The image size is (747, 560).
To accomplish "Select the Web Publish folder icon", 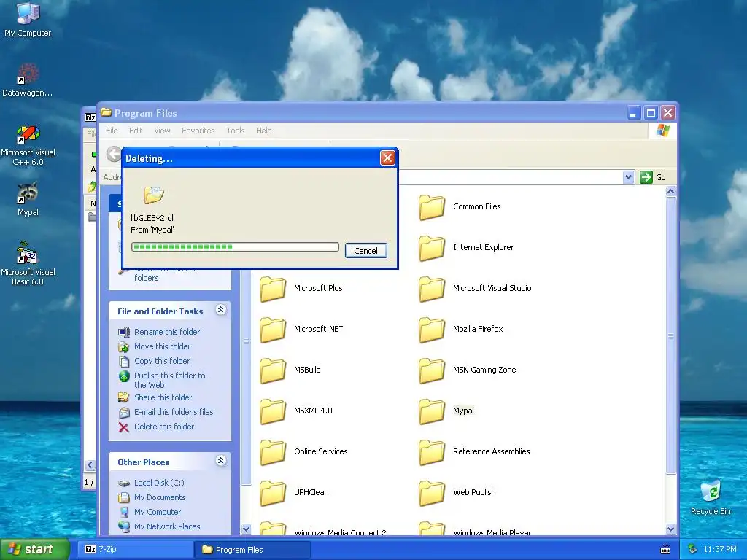I will (x=432, y=494).
